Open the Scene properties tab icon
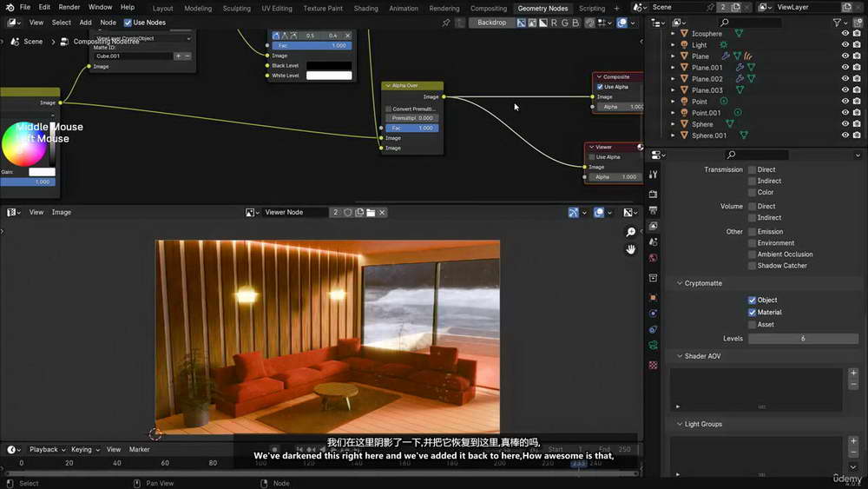The width and height of the screenshot is (868, 489). (x=654, y=242)
